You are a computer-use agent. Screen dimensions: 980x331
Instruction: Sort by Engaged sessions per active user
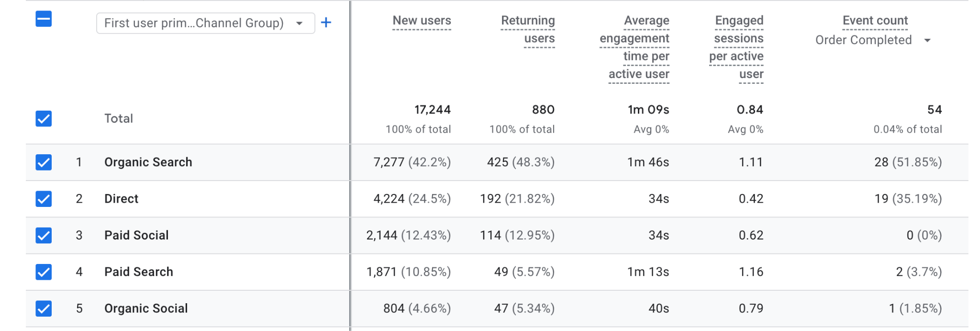tap(736, 47)
